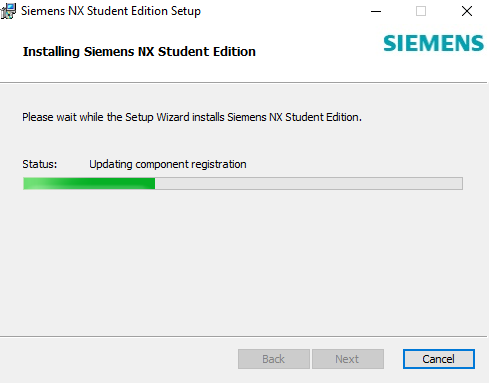Click the installer icon in the title bar
This screenshot has height=383, width=489.
coord(8,11)
